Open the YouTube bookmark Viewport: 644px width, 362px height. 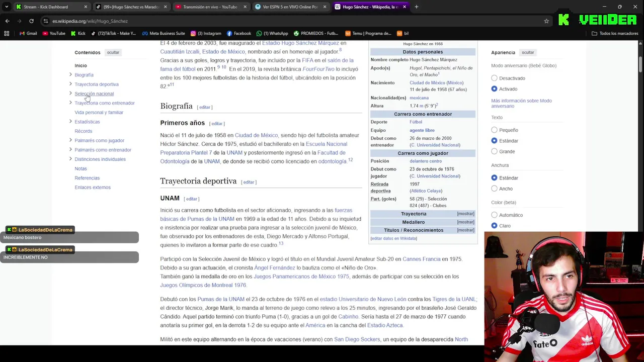point(54,34)
